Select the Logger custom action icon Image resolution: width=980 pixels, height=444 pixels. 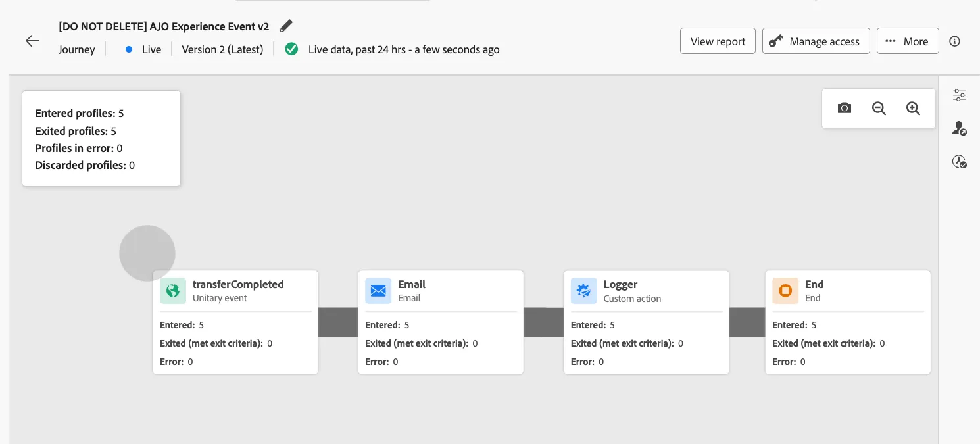584,291
